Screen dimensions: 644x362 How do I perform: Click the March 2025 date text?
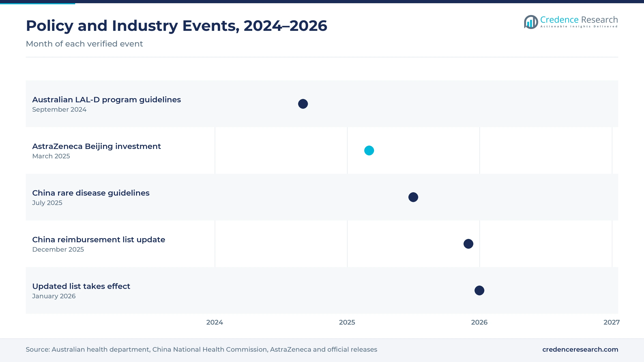click(x=51, y=156)
